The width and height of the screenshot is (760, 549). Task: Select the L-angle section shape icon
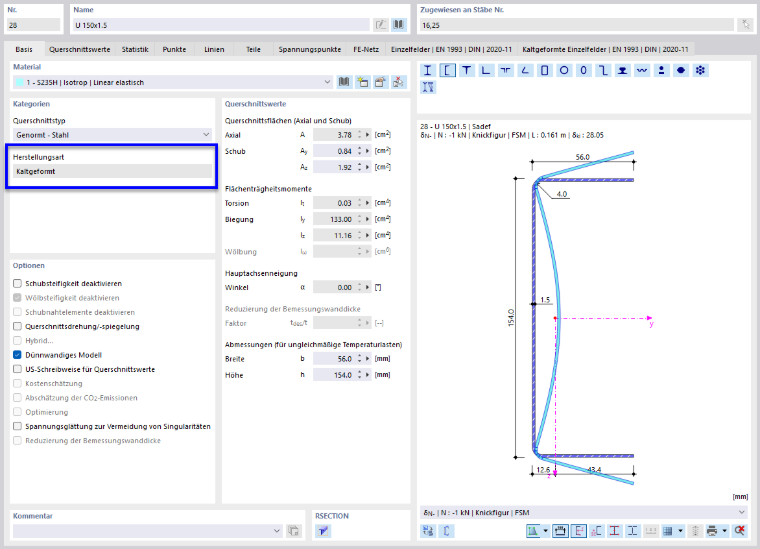pyautogui.click(x=486, y=70)
